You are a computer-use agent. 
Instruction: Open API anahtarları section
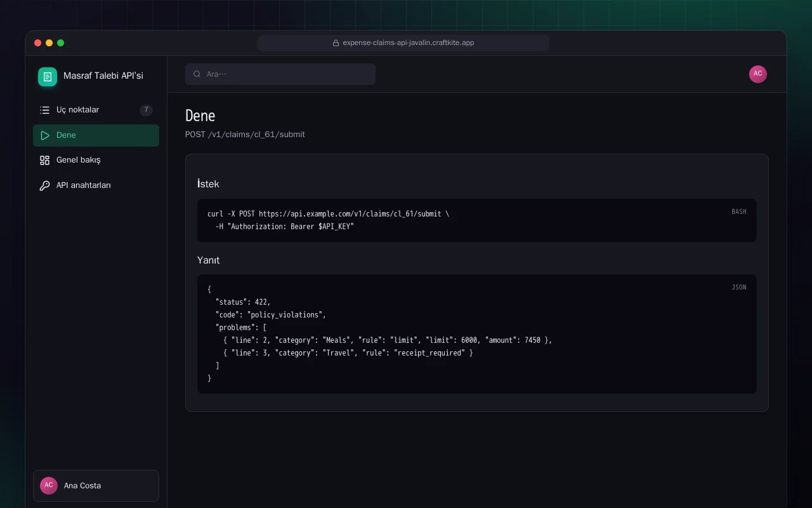coord(96,185)
